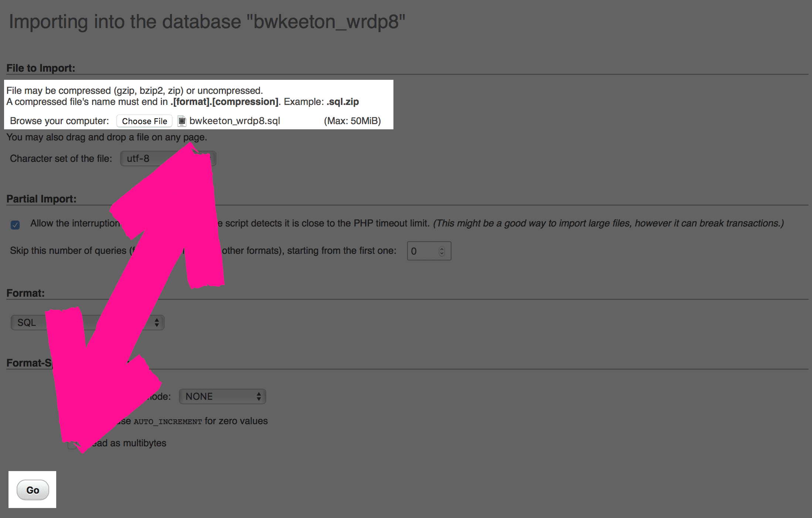Click the filename bwkeeton_wrdp8.sql
Screen dimensions: 812x518
coord(234,121)
